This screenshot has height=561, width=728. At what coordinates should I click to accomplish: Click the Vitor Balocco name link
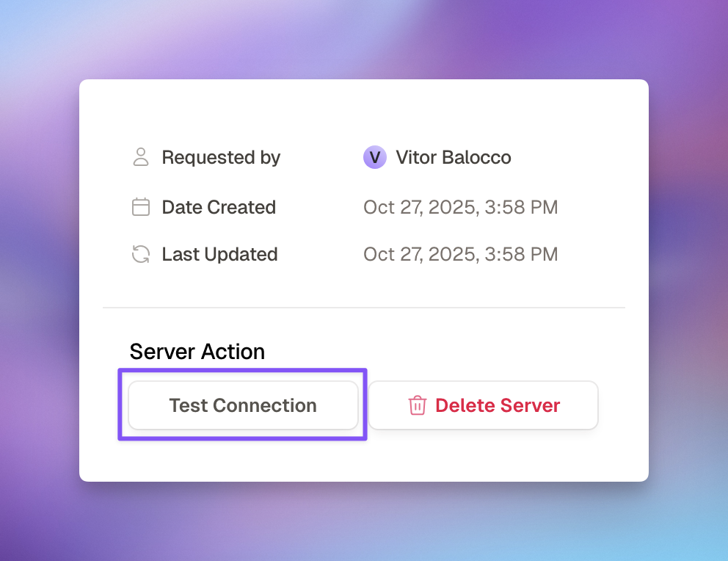point(453,157)
